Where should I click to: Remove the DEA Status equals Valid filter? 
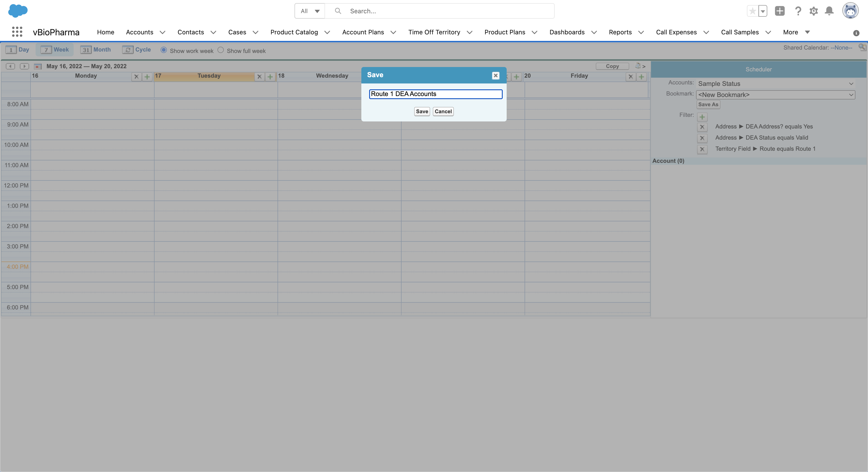click(702, 138)
